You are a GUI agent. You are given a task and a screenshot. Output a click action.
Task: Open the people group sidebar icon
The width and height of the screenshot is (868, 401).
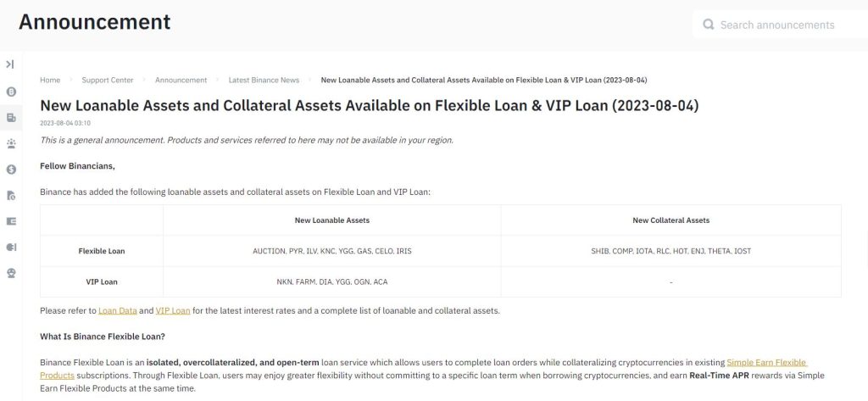[x=11, y=143]
